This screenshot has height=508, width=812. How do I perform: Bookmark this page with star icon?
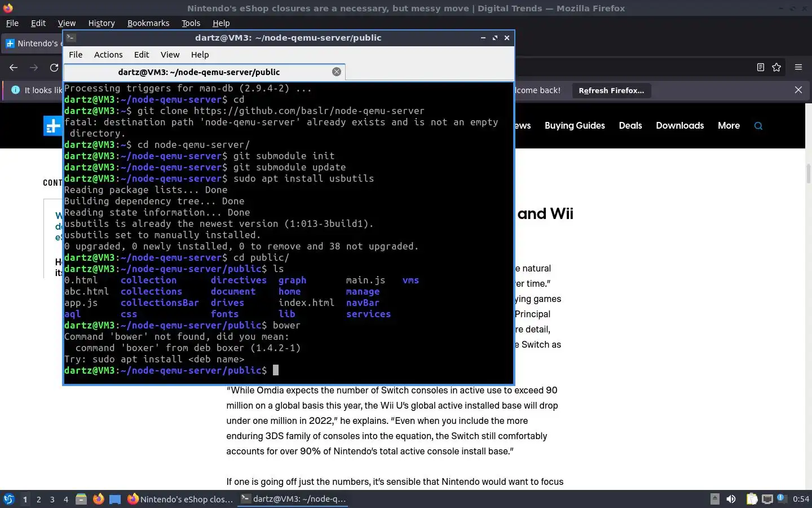click(x=776, y=67)
